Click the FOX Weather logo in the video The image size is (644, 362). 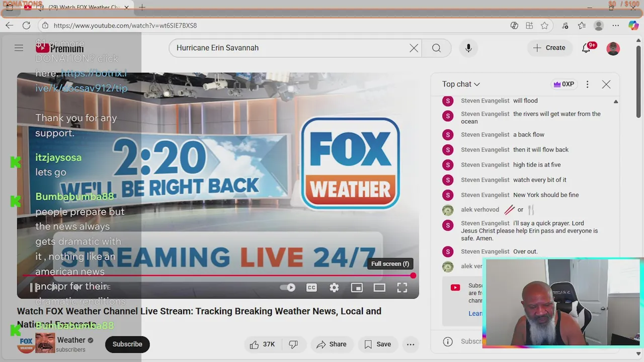(351, 163)
